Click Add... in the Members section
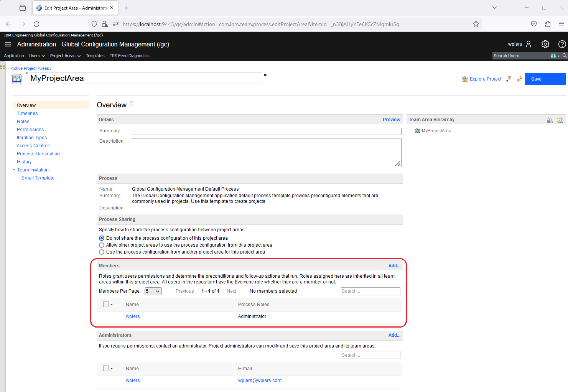The image size is (568, 392). coord(394,266)
